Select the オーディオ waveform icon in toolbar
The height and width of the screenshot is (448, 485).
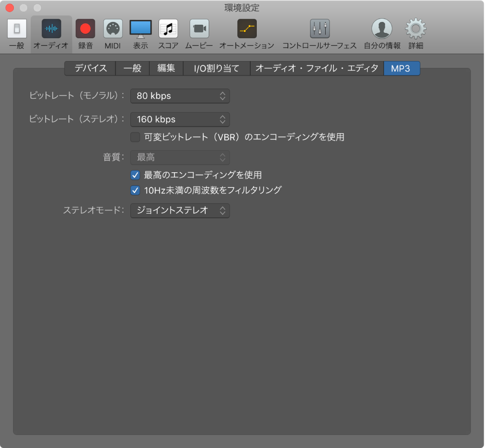(52, 29)
